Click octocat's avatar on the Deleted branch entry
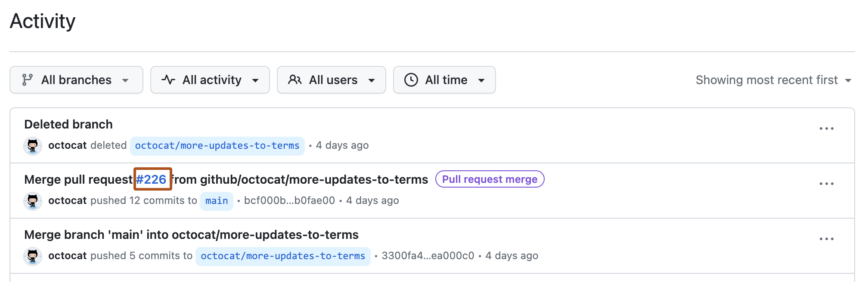 coord(32,146)
